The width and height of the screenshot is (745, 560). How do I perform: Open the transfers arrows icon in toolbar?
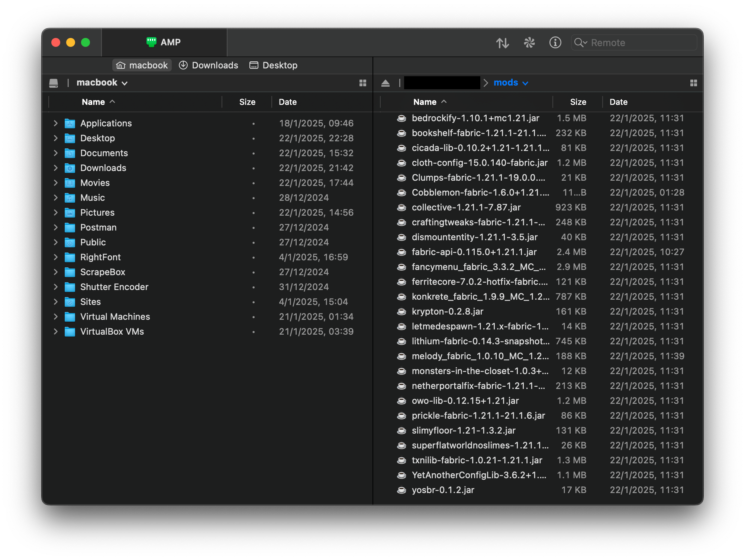click(503, 43)
